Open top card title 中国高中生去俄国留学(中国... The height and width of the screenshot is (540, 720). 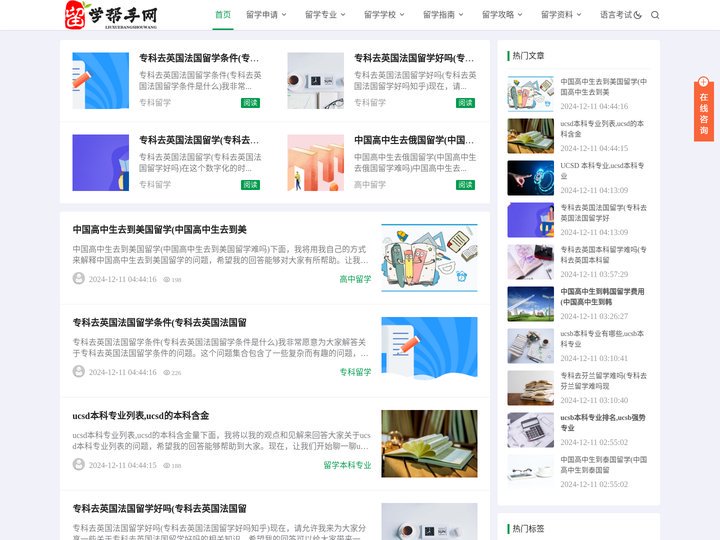414,140
